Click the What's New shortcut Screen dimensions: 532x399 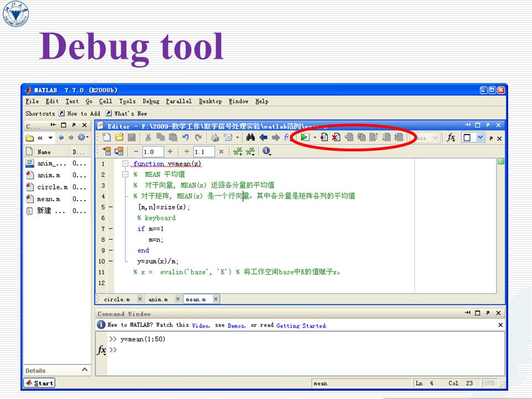[126, 113]
